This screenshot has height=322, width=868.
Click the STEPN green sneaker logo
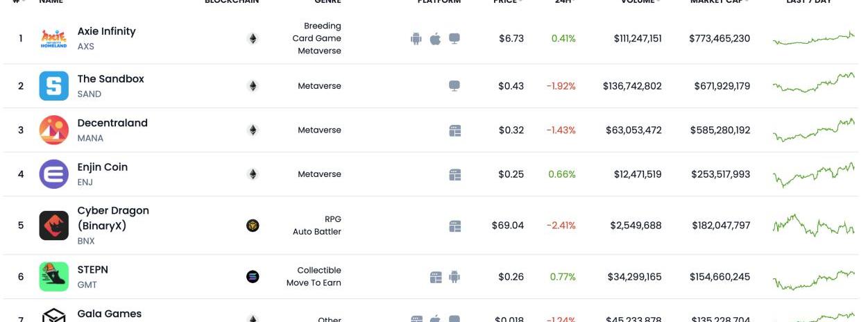coord(53,277)
